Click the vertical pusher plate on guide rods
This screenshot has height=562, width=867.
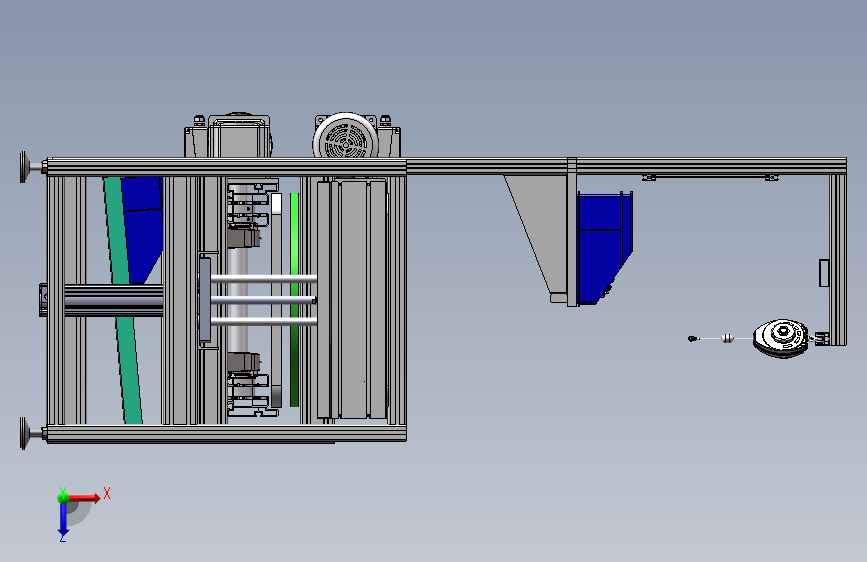(205, 299)
